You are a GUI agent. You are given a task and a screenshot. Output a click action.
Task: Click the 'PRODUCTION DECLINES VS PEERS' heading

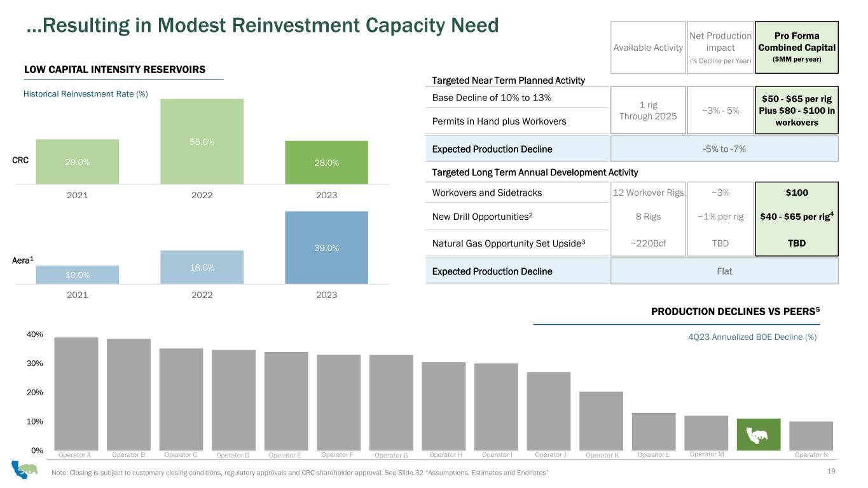click(736, 311)
